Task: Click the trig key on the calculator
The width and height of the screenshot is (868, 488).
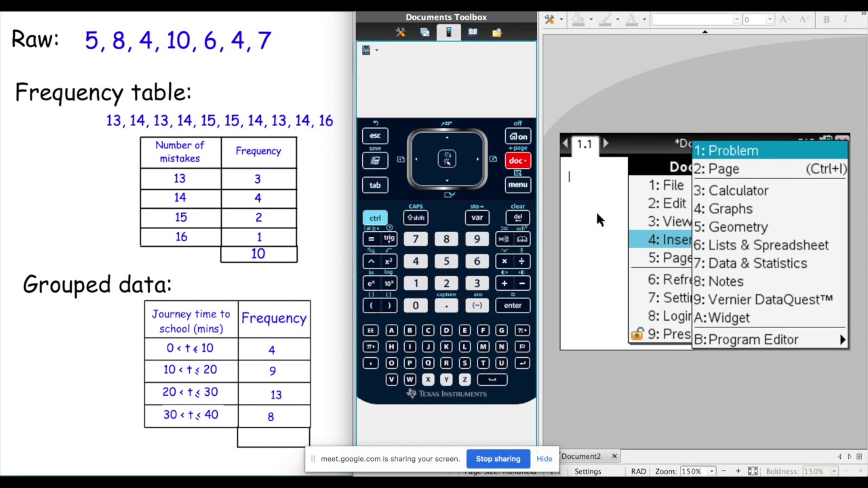Action: (x=389, y=239)
